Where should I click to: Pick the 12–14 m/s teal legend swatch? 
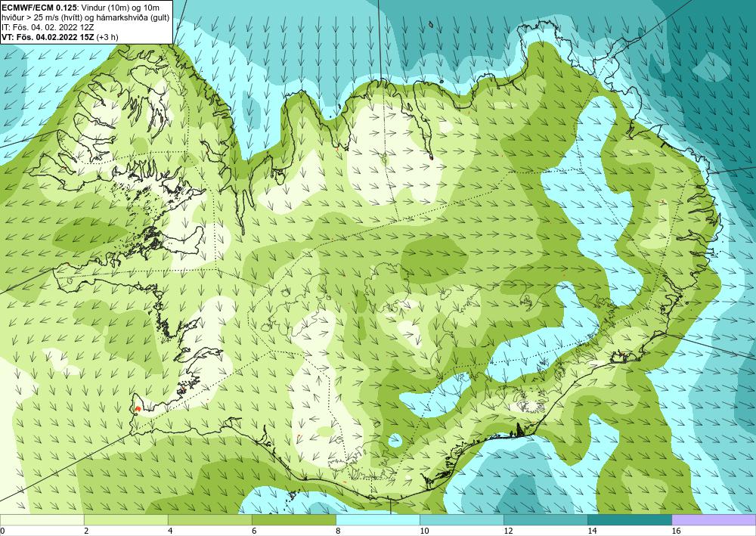pos(545,519)
